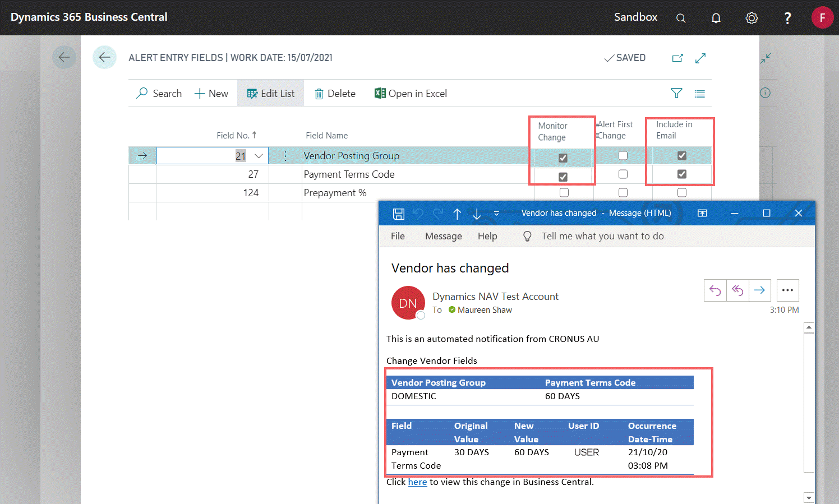Save the email using the floppy disk icon
839x504 pixels.
click(399, 214)
